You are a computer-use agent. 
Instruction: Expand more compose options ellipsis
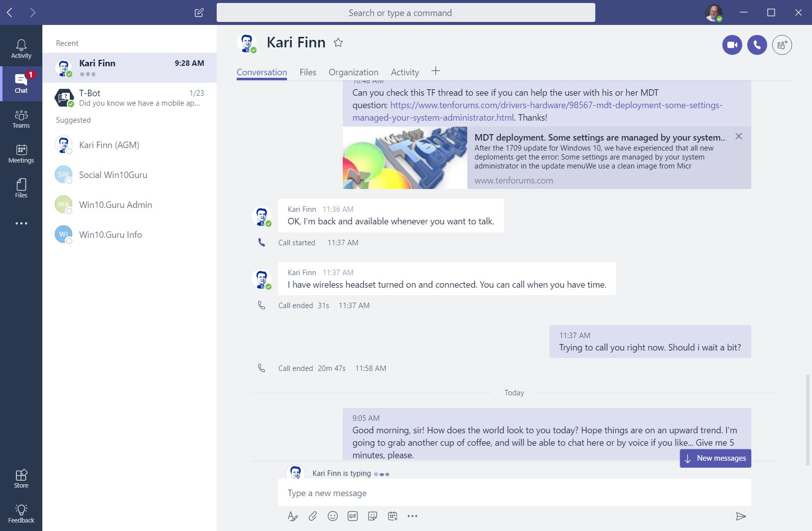tap(412, 516)
